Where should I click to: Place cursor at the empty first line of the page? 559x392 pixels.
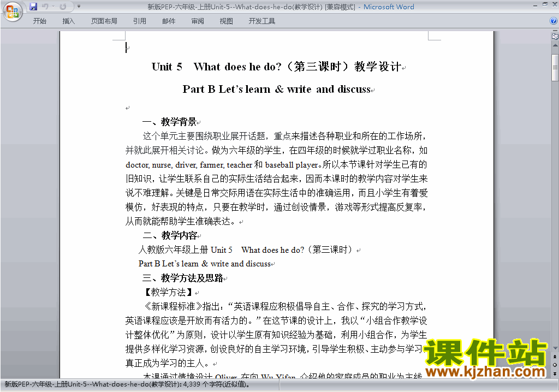point(126,47)
